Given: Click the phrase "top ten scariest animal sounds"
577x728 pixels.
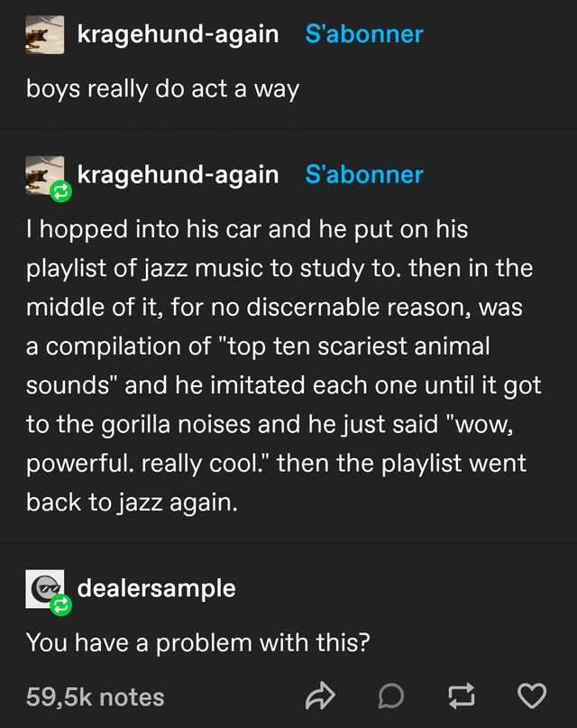Looking at the screenshot, I should tap(353, 346).
